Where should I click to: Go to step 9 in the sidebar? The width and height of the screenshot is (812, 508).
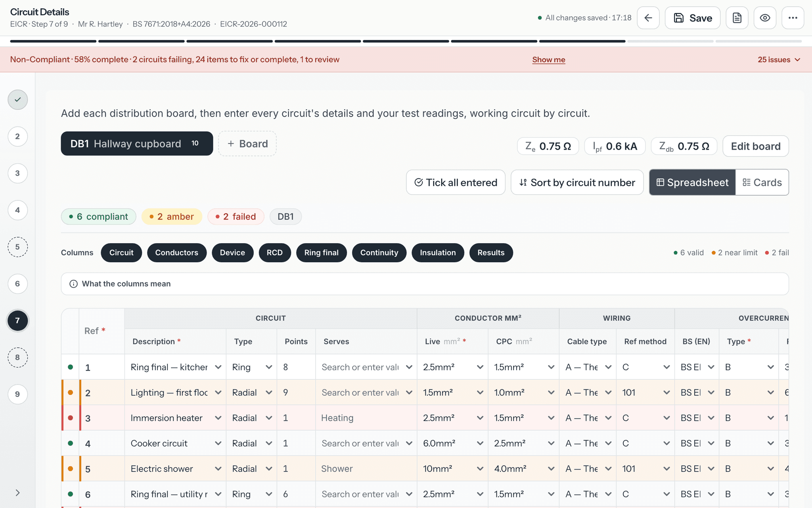[17, 394]
